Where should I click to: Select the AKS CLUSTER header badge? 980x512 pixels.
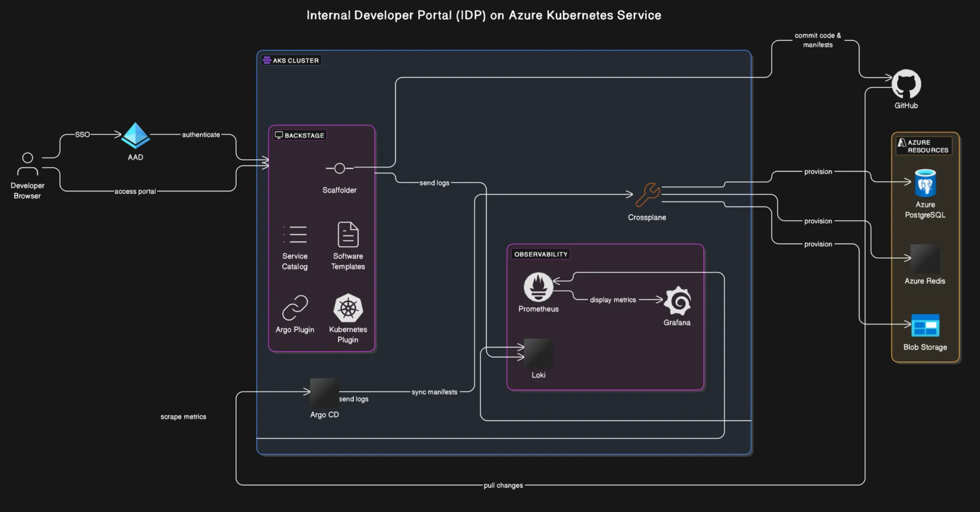290,60
